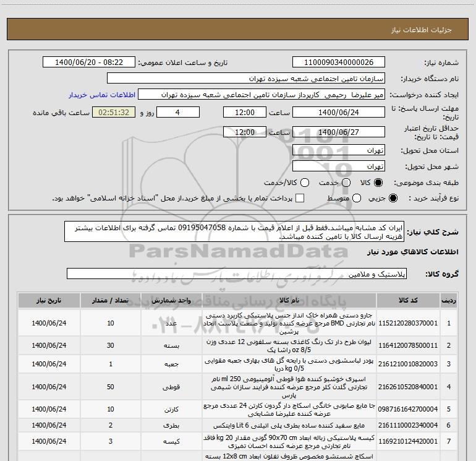Image resolution: width=476 pixels, height=461 pixels.
Task: Click the جا مایع صابونی product name
Action: coord(289,410)
